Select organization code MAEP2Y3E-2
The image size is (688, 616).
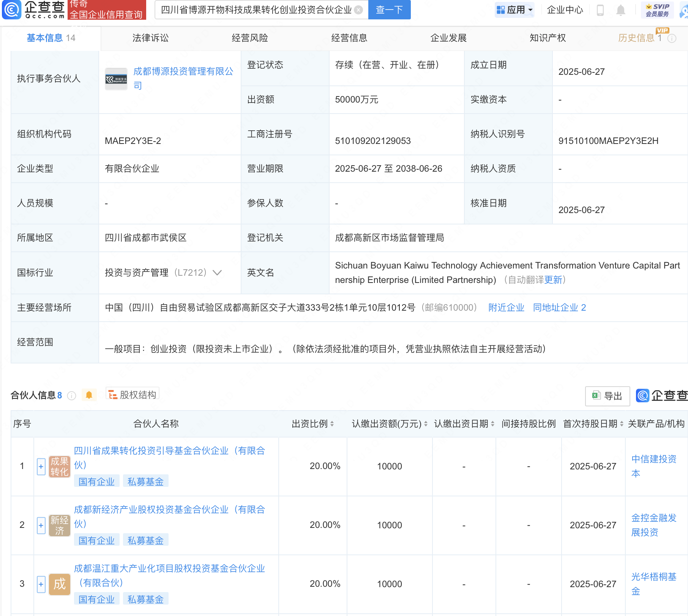(133, 141)
